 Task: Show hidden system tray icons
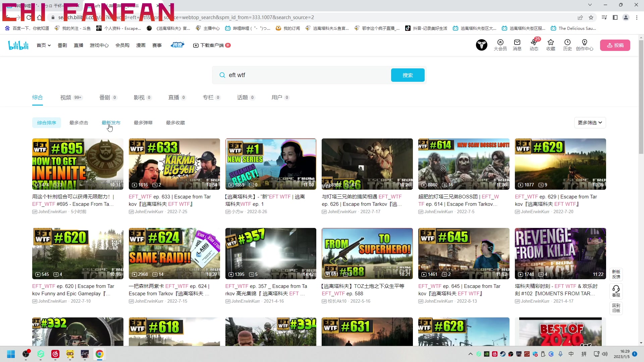click(x=471, y=354)
